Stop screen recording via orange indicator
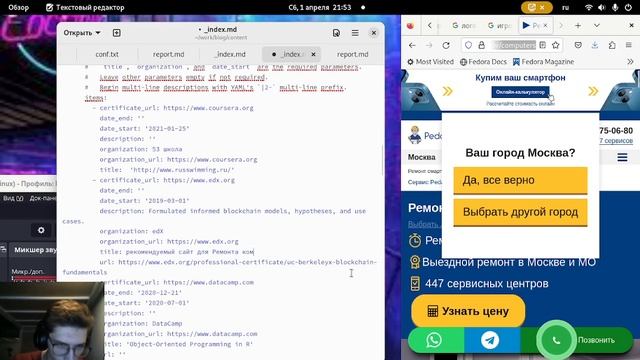 coord(536,7)
